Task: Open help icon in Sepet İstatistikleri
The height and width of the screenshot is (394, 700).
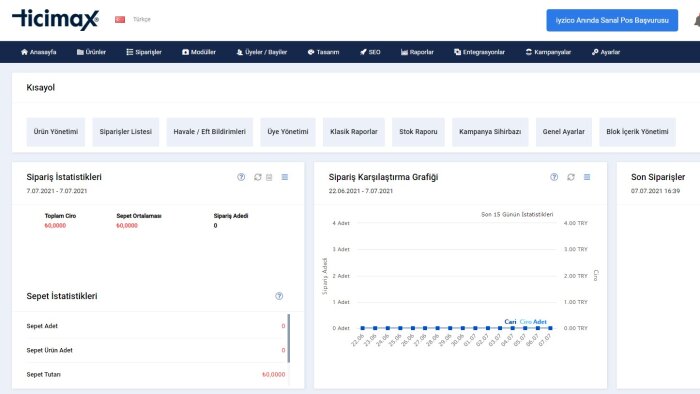Action: coord(279,296)
